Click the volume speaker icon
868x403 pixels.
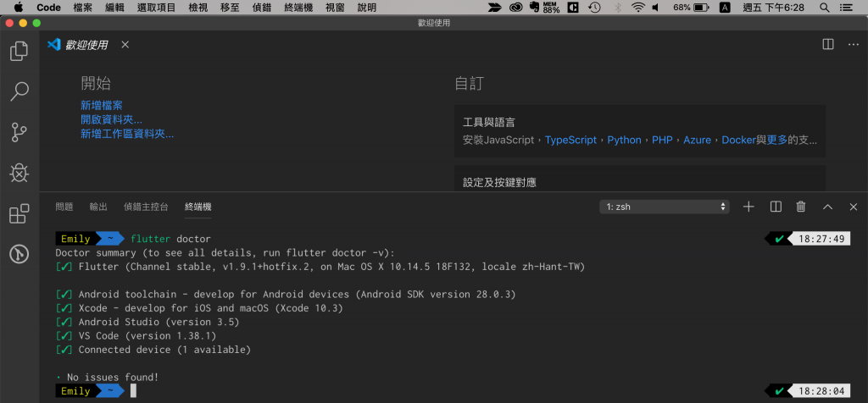pyautogui.click(x=655, y=8)
